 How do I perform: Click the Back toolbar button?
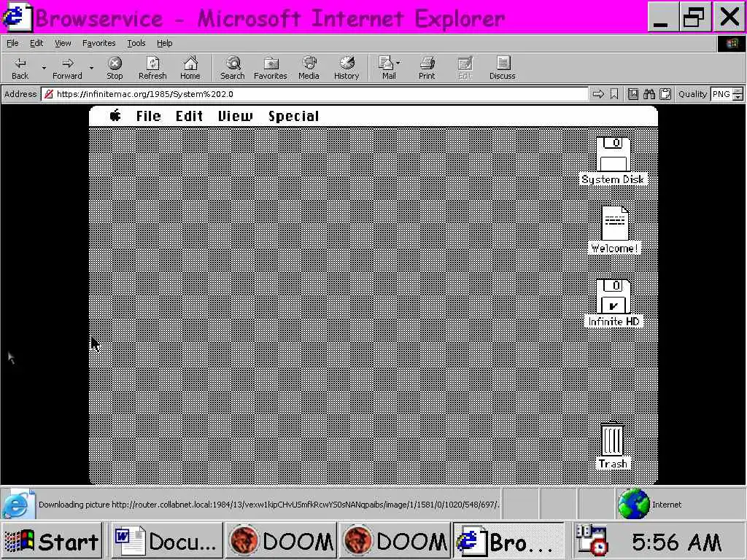pos(20,68)
